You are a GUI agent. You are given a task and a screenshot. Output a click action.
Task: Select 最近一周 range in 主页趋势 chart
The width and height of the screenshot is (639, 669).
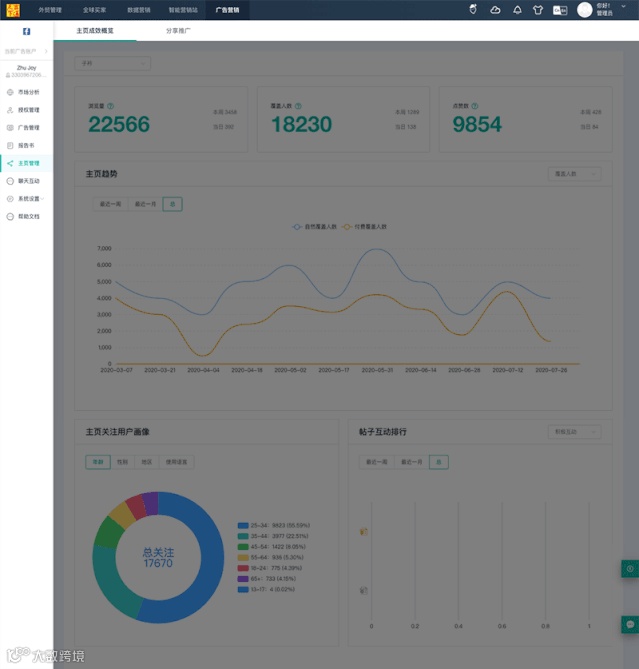(110, 204)
